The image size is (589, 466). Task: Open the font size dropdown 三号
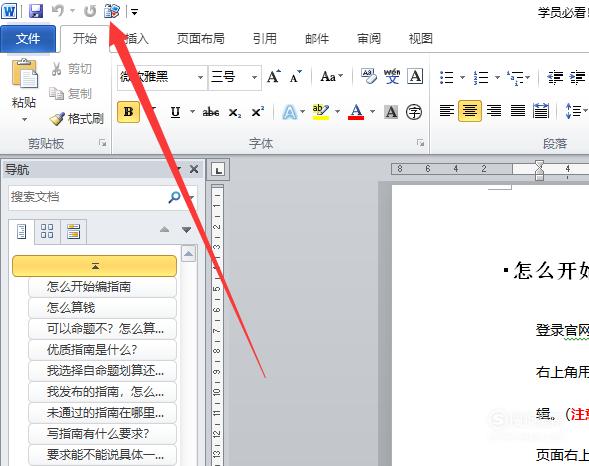point(254,77)
